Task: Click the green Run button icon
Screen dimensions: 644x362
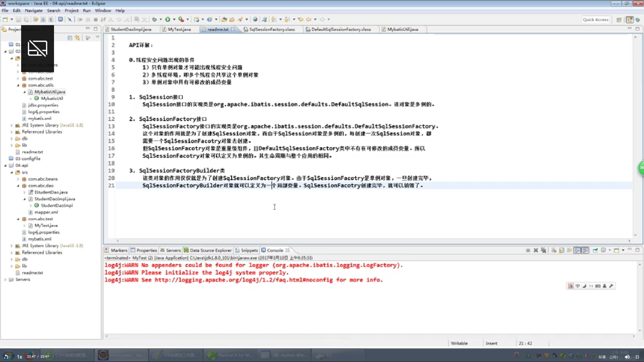Action: pos(168,19)
